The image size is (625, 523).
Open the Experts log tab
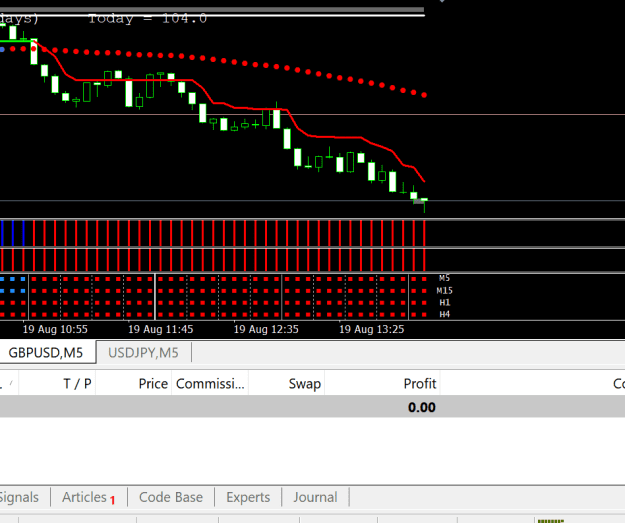pos(248,497)
